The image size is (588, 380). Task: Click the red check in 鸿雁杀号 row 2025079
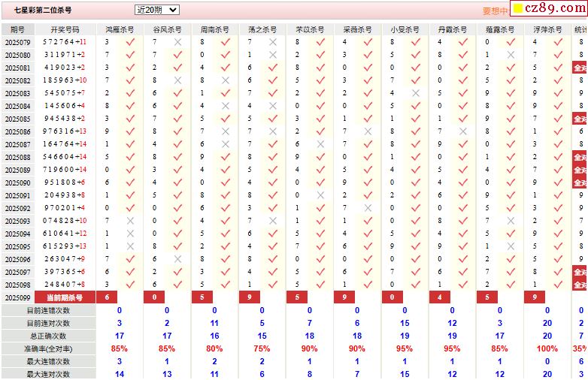point(130,42)
